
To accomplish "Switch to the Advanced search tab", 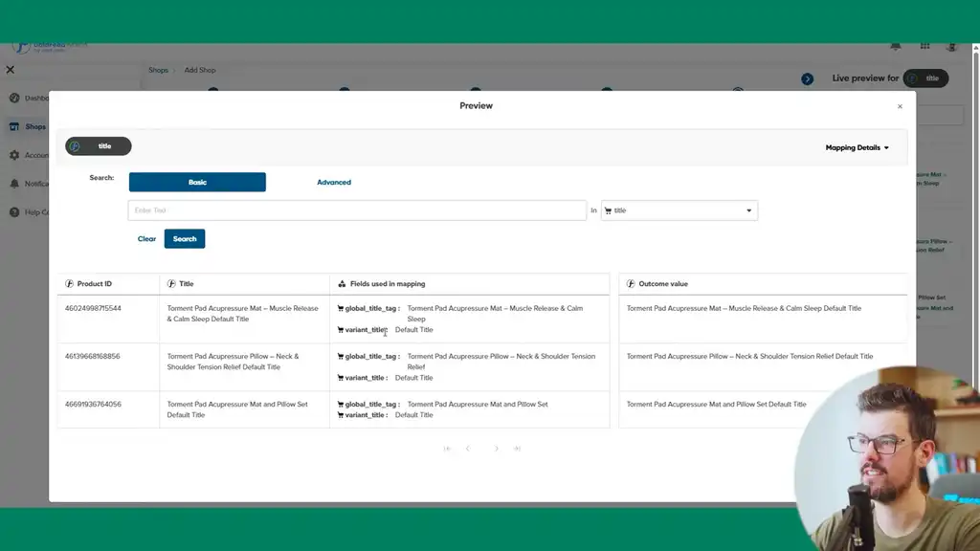I will 334,182.
